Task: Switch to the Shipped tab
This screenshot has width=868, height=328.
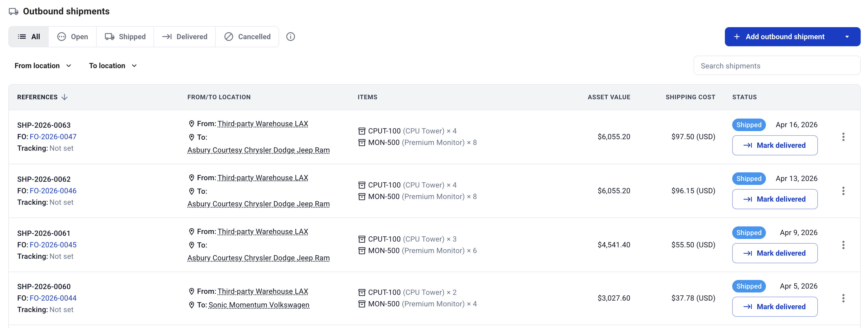Action: pos(125,36)
